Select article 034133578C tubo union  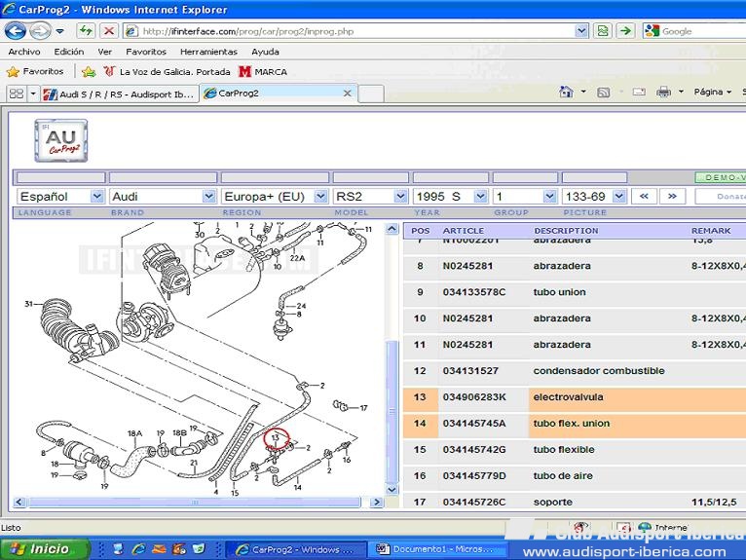point(575,292)
